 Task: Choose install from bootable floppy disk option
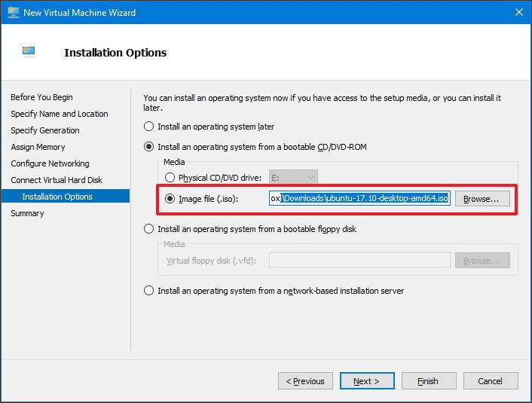point(149,229)
